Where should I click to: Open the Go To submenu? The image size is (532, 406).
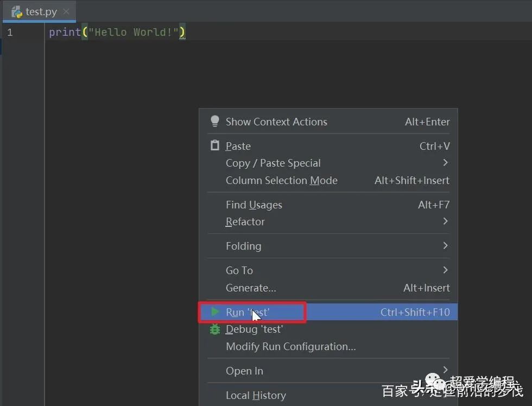pyautogui.click(x=328, y=270)
